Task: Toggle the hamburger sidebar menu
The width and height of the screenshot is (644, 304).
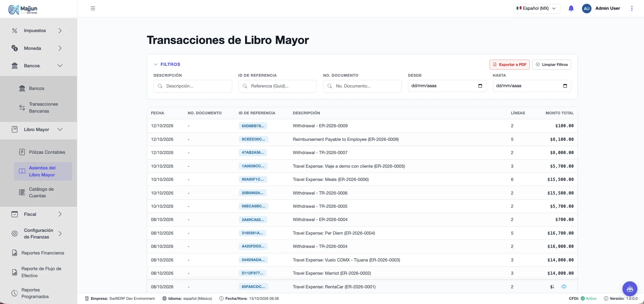Action: [x=93, y=8]
